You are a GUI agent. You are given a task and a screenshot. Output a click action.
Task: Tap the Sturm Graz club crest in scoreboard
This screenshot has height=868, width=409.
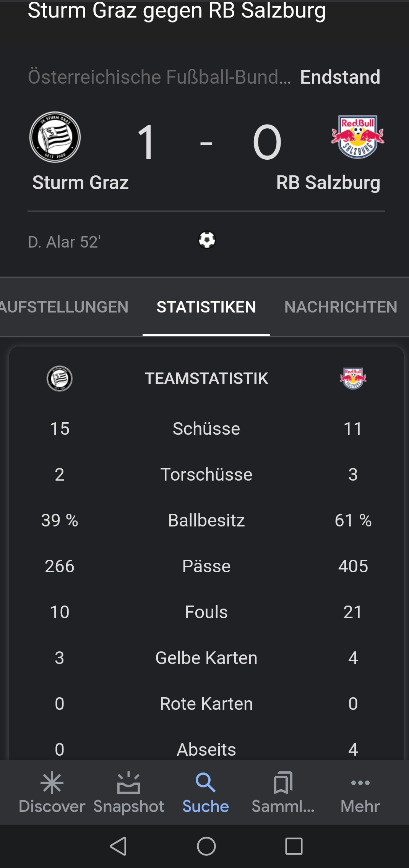point(55,137)
